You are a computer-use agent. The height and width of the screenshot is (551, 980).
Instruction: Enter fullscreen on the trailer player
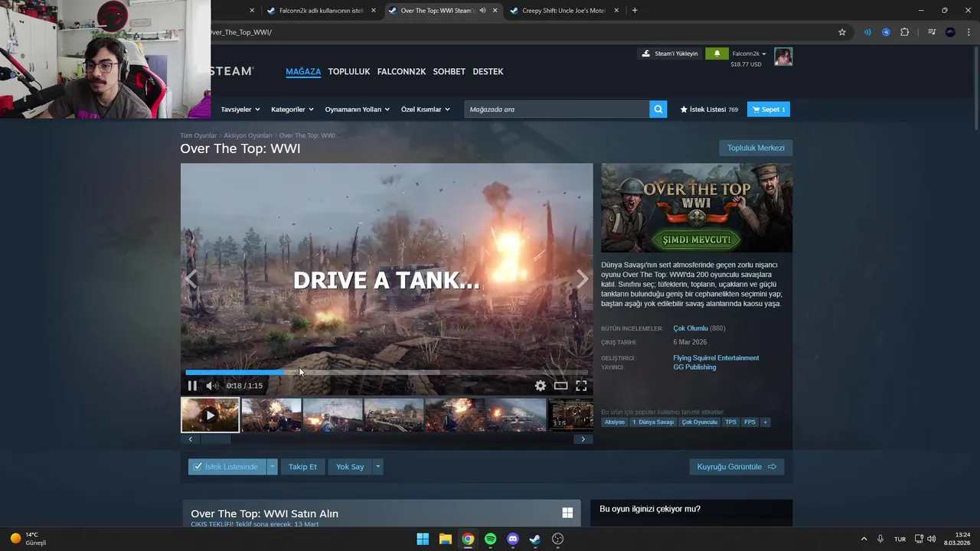point(581,386)
